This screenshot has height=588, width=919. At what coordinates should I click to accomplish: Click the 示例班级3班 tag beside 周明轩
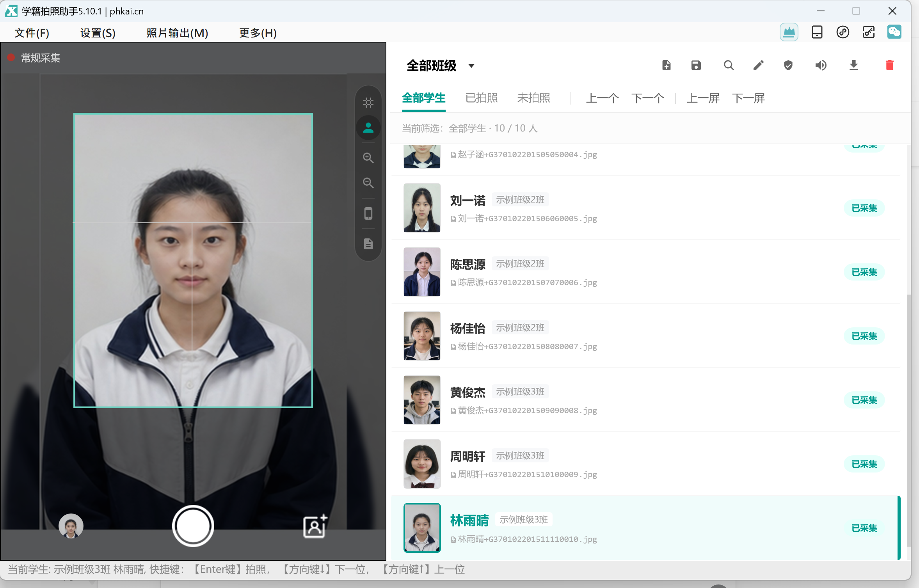point(520,456)
